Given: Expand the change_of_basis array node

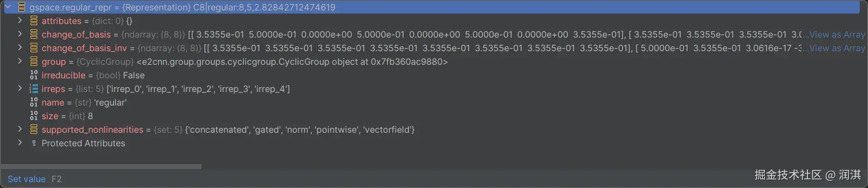Looking at the screenshot, I should click(x=20, y=34).
